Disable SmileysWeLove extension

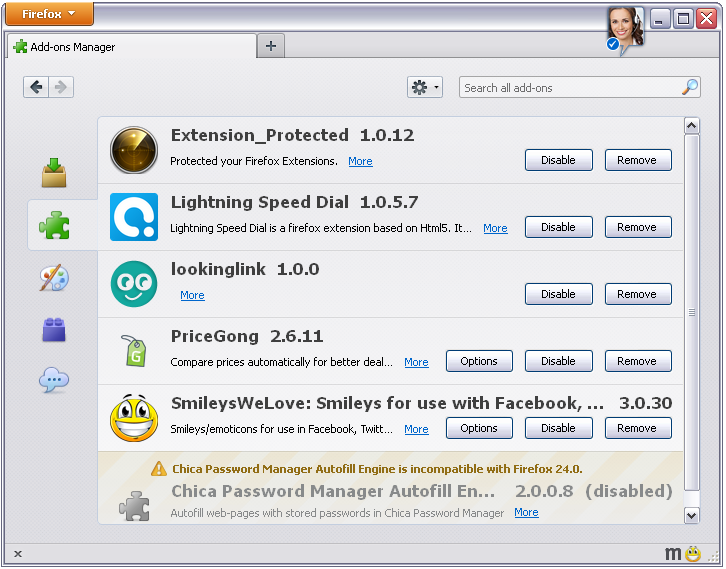click(x=558, y=428)
